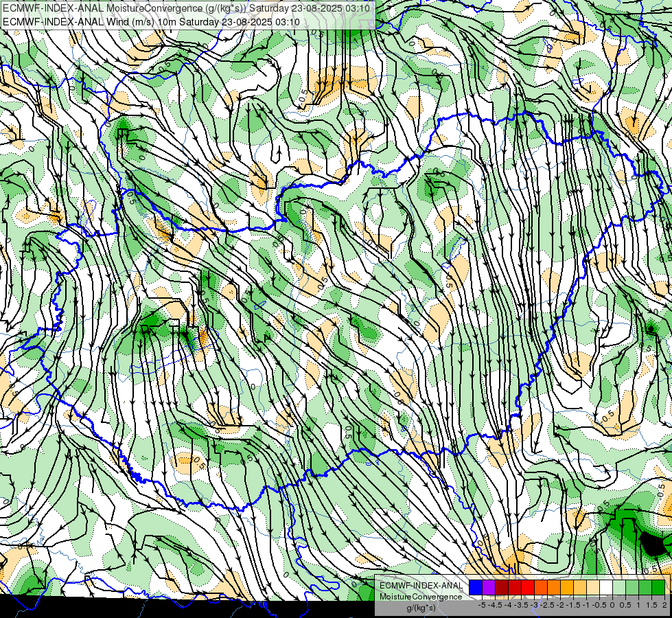The width and height of the screenshot is (672, 618).
Task: Click the MoistureConvergence label in legend box
Action: click(421, 597)
